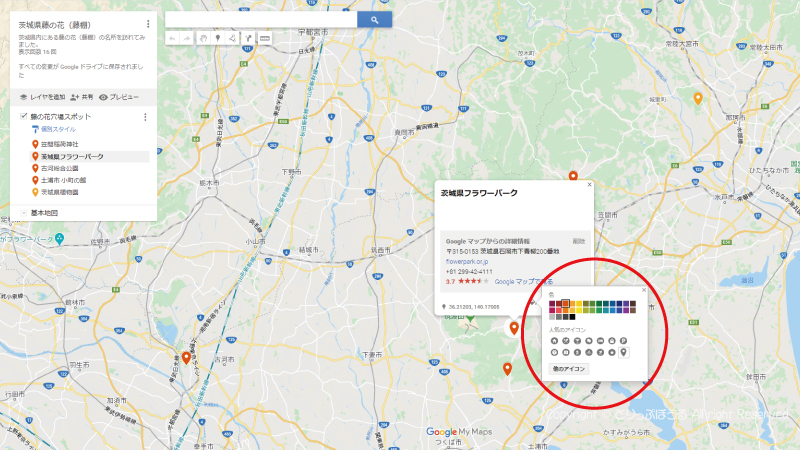800x450 pixels.
Task: Choose the cocktail glass icon
Action: point(577,341)
